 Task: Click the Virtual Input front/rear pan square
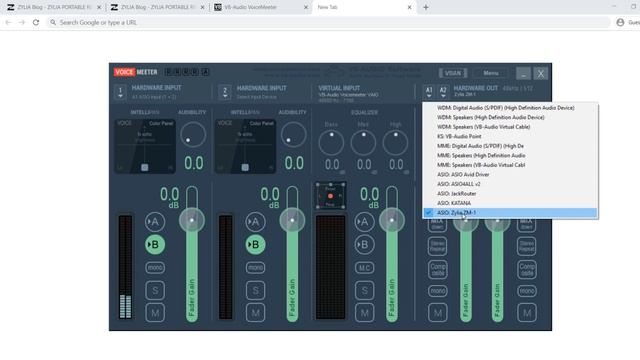pos(331,196)
